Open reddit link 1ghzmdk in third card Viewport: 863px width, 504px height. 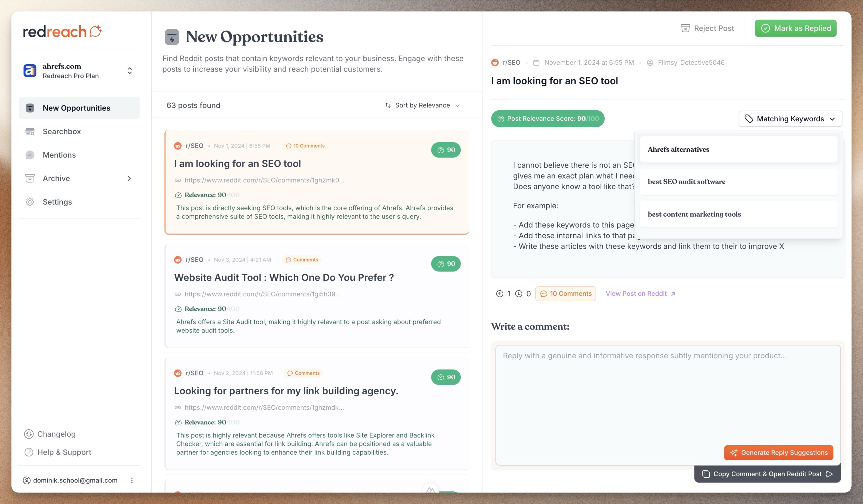264,407
